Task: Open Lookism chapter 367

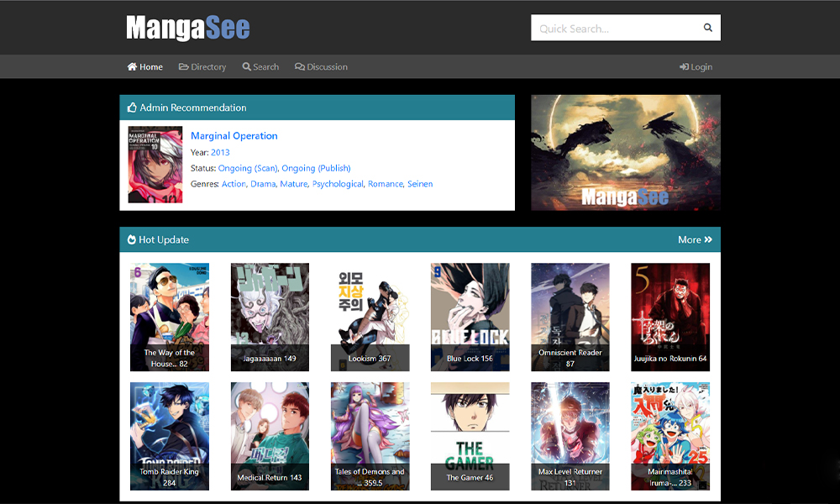Action: click(370, 317)
